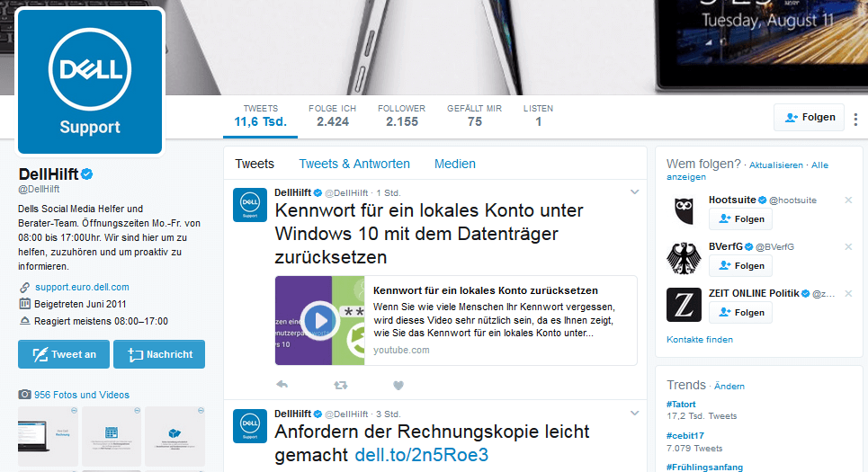Retweet the Kennwort tweet
This screenshot has width=868, height=472.
(x=340, y=385)
